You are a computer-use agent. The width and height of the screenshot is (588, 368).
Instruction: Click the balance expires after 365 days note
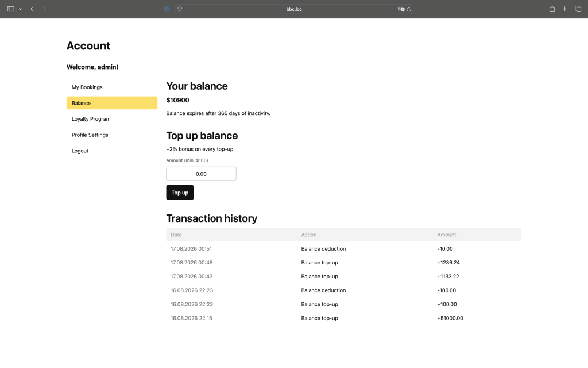tap(218, 113)
